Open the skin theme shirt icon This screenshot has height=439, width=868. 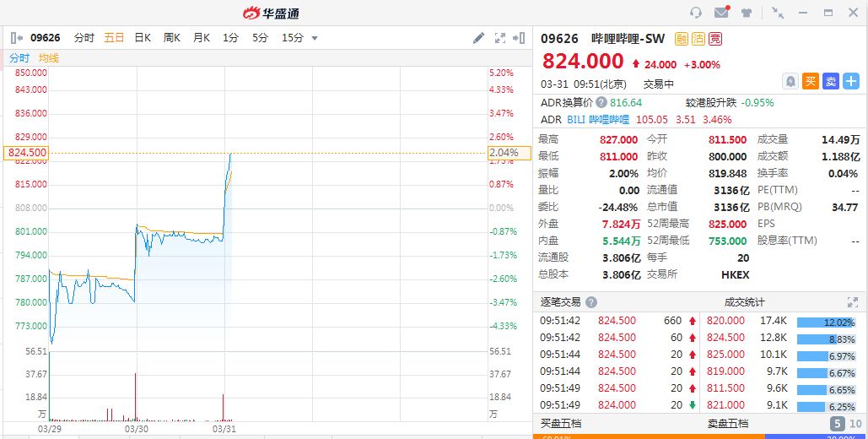point(747,13)
